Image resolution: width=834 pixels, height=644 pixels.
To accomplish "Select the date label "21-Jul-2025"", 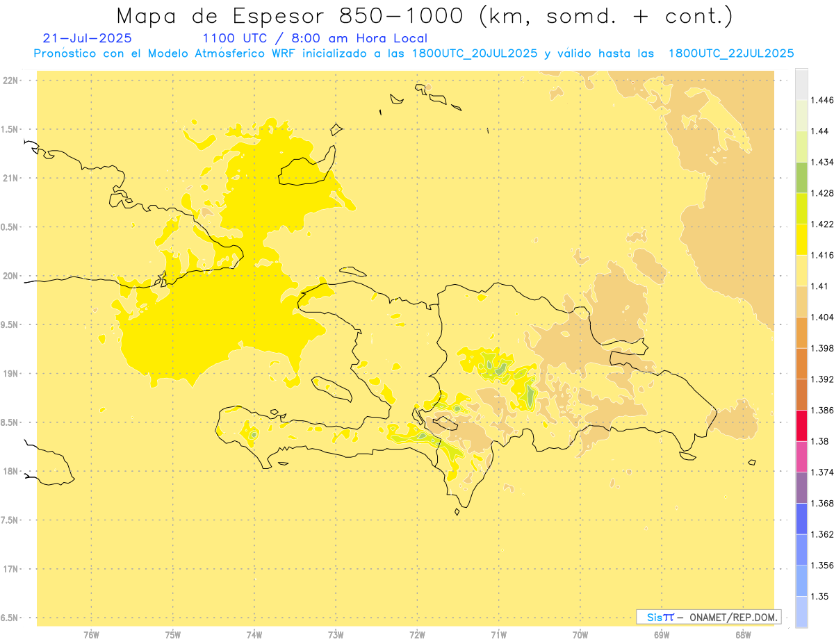I will [87, 38].
